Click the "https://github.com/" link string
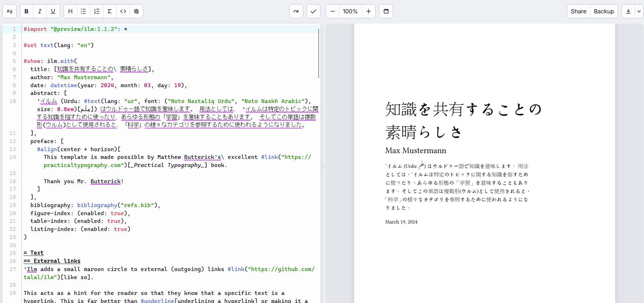This screenshot has width=644, height=303. [x=281, y=269]
